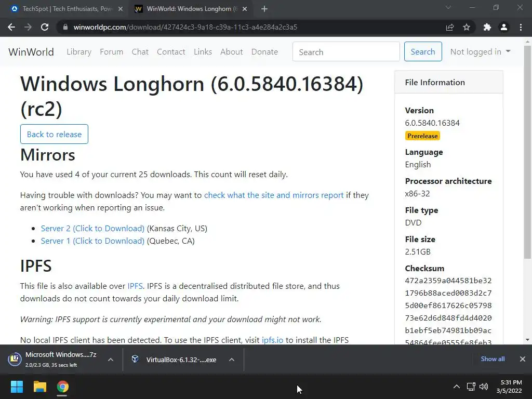This screenshot has height=399, width=532.
Task: Close the WinWorld tab
Action: [x=245, y=9]
